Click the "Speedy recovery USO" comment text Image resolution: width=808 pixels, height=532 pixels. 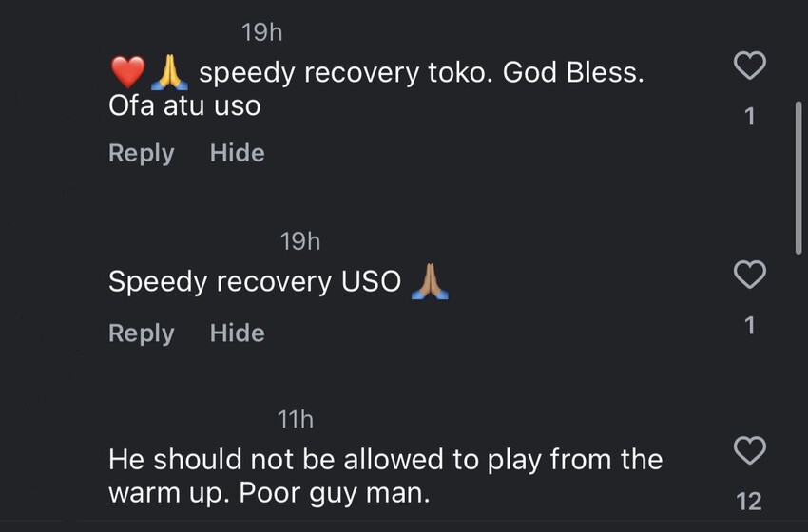point(255,282)
